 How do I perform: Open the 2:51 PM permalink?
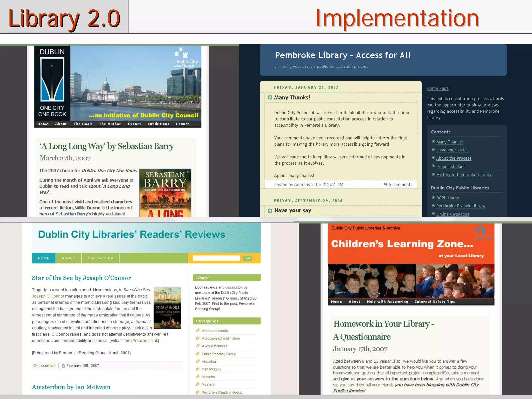pos(335,185)
